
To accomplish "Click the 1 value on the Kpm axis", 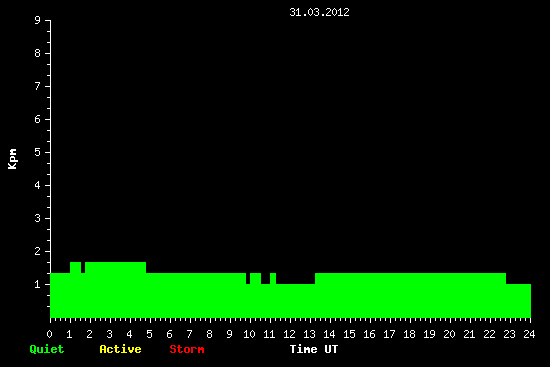I will (38, 284).
